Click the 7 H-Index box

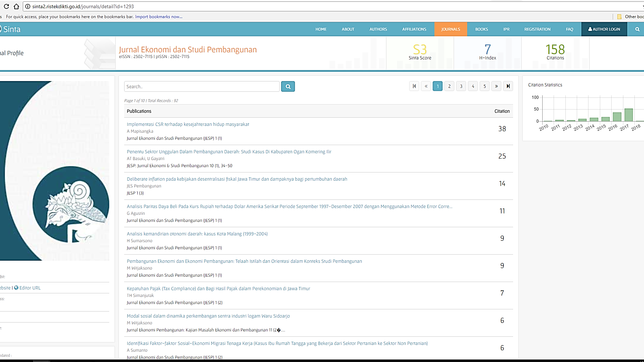[x=487, y=53]
